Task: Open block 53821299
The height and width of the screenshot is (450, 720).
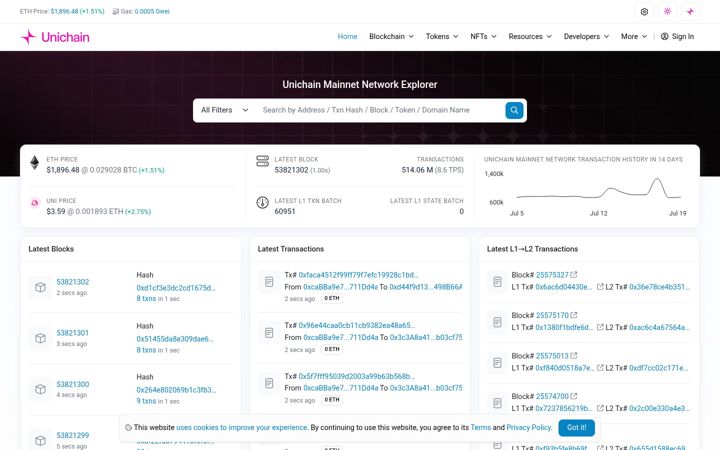Action: [73, 435]
